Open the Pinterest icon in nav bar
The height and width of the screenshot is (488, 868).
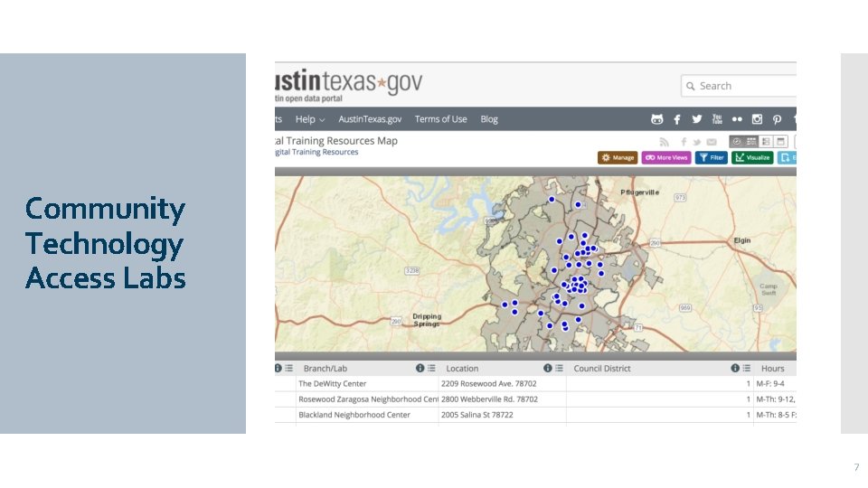(777, 119)
